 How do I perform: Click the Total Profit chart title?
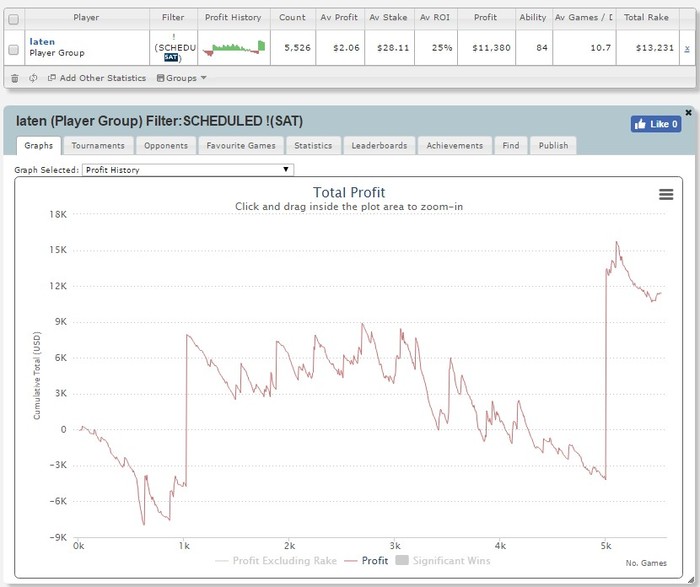click(349, 192)
